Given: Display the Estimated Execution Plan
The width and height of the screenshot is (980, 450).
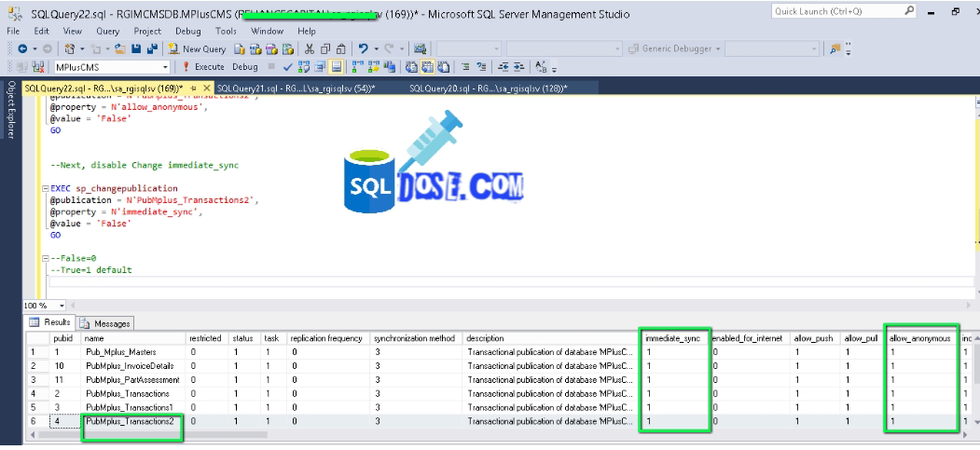Looking at the screenshot, I should pos(304,67).
